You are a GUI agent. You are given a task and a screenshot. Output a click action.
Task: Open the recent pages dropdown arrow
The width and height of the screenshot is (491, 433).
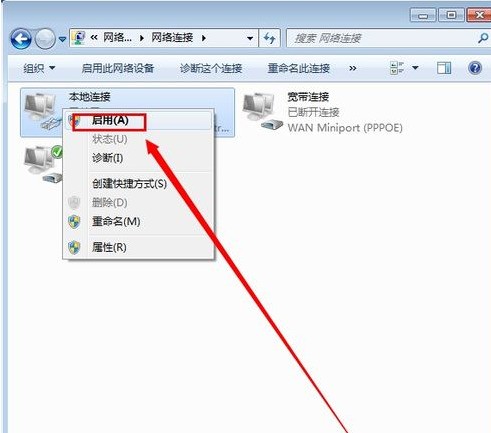pyautogui.click(x=62, y=39)
